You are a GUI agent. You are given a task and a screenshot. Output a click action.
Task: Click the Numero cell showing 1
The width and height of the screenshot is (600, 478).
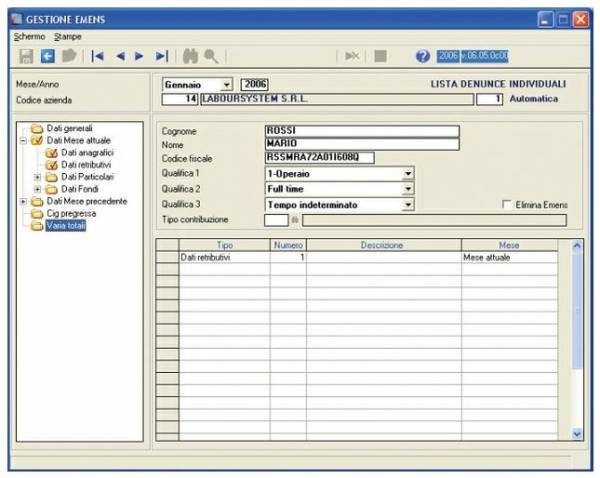tap(288, 258)
